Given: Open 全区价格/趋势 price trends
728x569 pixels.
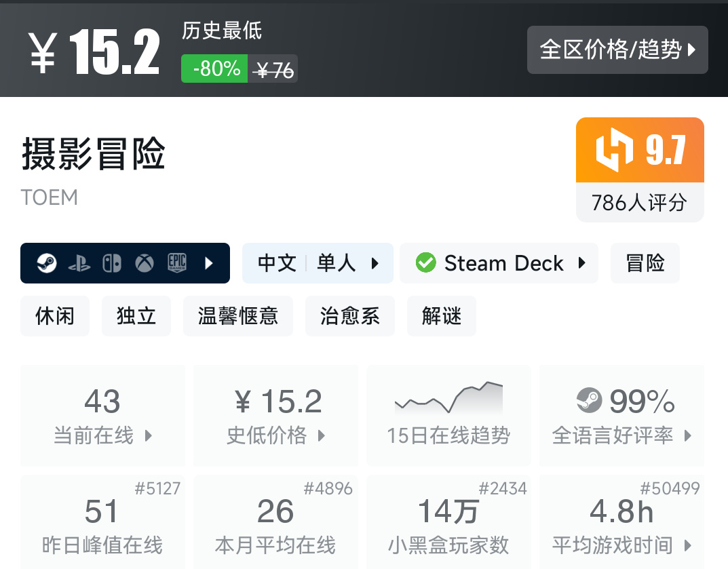Looking at the screenshot, I should (617, 50).
